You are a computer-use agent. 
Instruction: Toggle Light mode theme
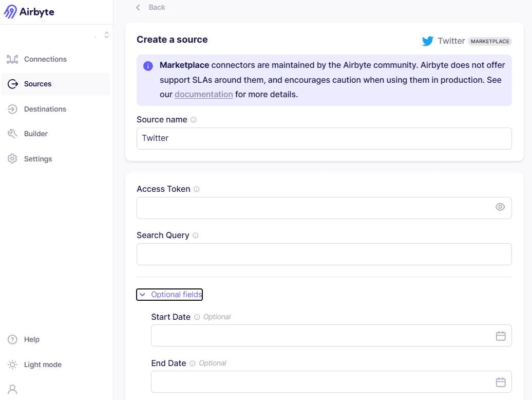(x=34, y=365)
